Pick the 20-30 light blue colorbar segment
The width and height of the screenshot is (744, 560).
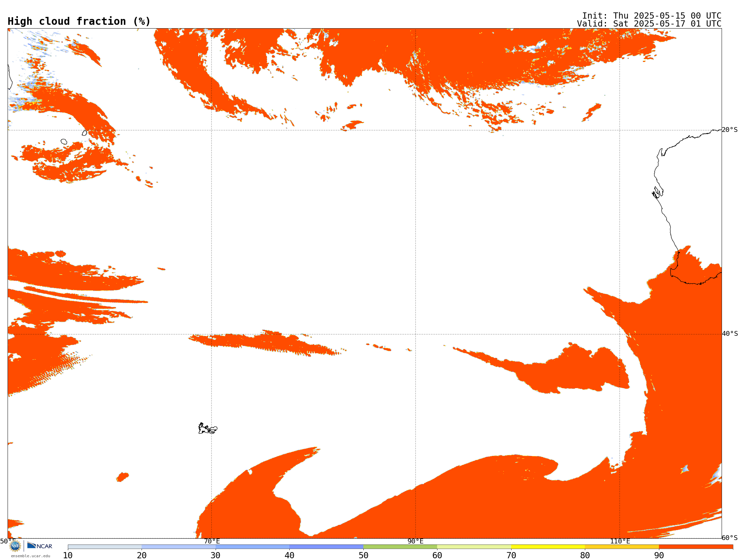(178, 547)
